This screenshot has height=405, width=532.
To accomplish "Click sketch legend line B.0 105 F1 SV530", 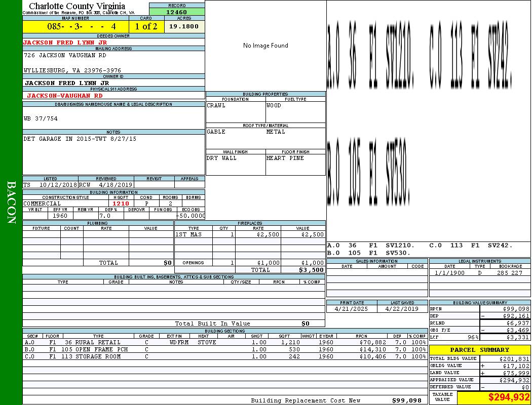I will tap(369, 253).
